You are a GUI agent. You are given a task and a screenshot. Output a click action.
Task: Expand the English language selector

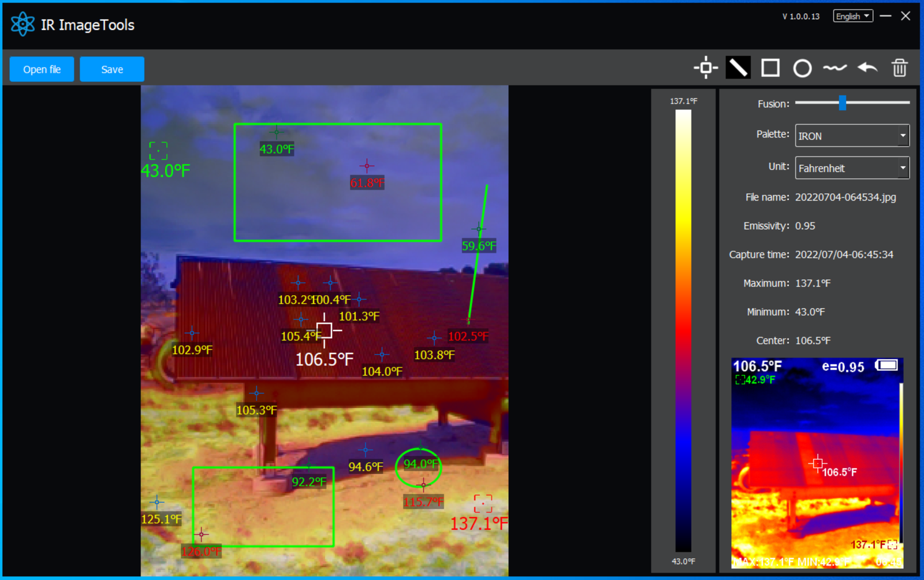[852, 16]
